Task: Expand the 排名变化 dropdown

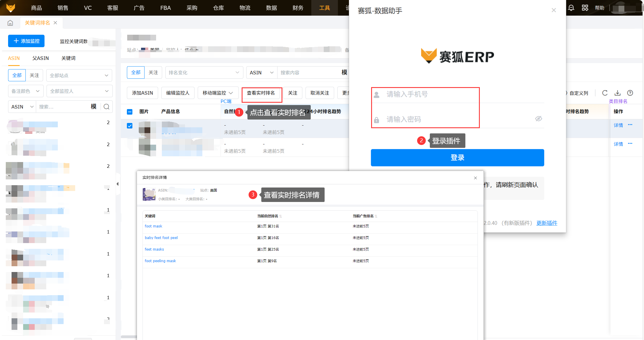Action: [204, 73]
